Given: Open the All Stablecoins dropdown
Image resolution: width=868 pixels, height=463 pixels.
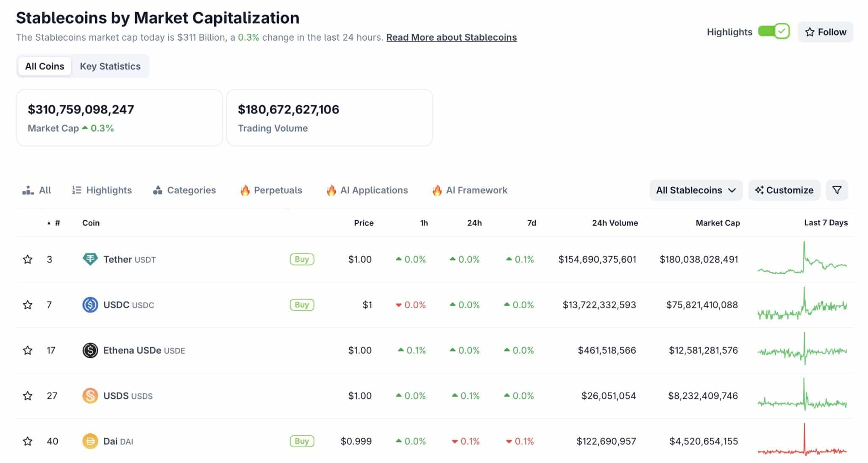Looking at the screenshot, I should click(x=696, y=190).
